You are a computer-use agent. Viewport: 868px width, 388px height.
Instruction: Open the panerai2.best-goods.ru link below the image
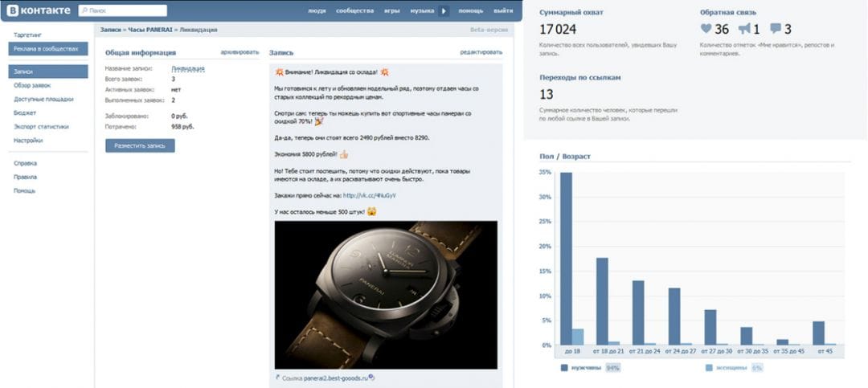tap(336, 378)
